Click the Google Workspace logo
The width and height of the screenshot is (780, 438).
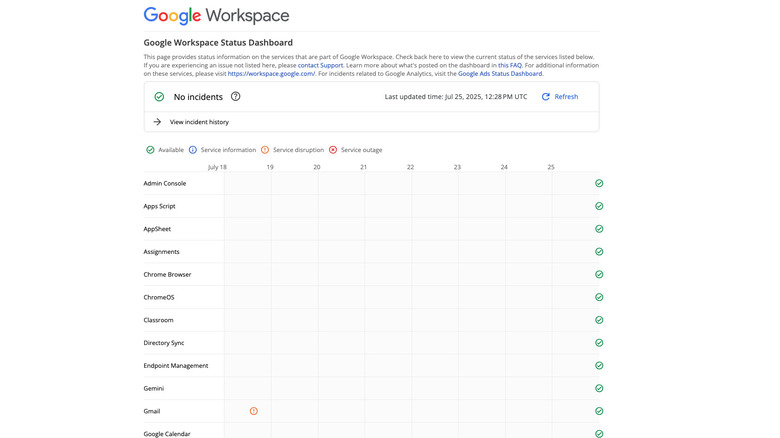216,16
